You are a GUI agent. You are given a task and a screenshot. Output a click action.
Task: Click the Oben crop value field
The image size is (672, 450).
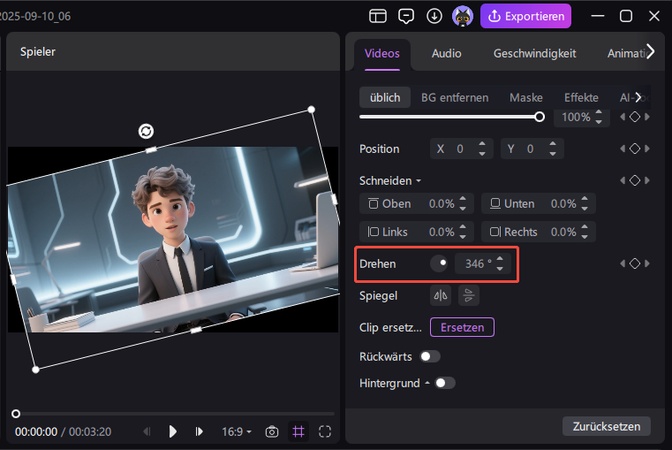pos(417,204)
